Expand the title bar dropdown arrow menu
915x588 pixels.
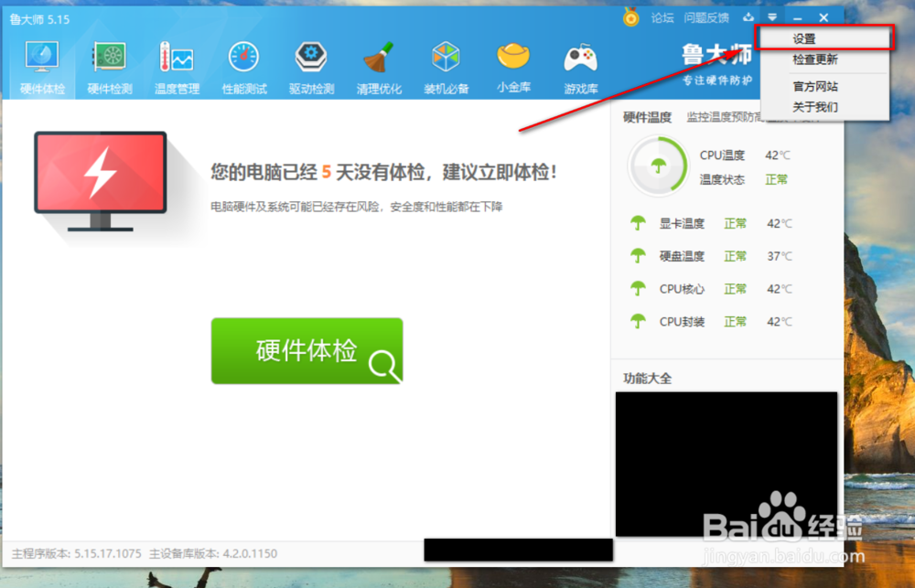tap(773, 16)
